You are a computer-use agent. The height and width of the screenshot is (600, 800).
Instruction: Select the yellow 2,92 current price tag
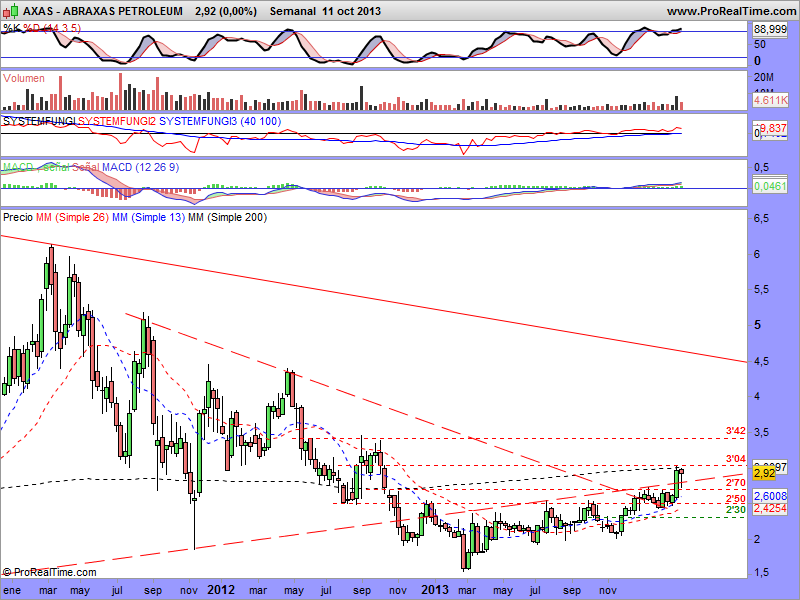[764, 473]
